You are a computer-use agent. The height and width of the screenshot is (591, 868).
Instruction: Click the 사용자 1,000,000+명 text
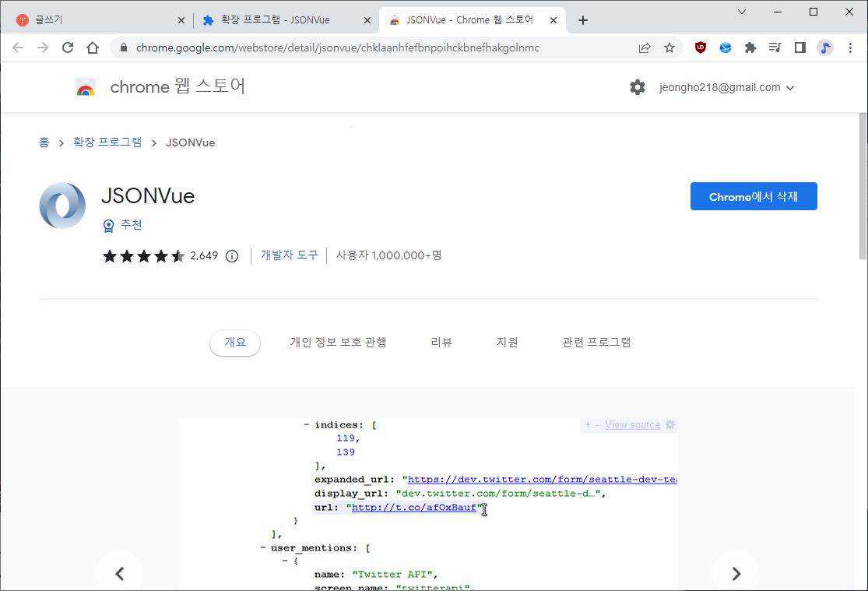click(388, 255)
